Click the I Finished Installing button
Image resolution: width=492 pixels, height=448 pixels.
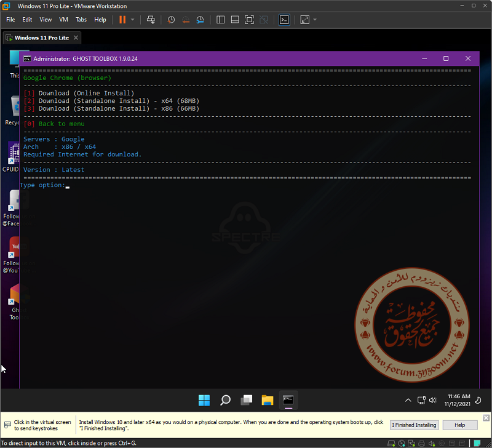point(414,425)
